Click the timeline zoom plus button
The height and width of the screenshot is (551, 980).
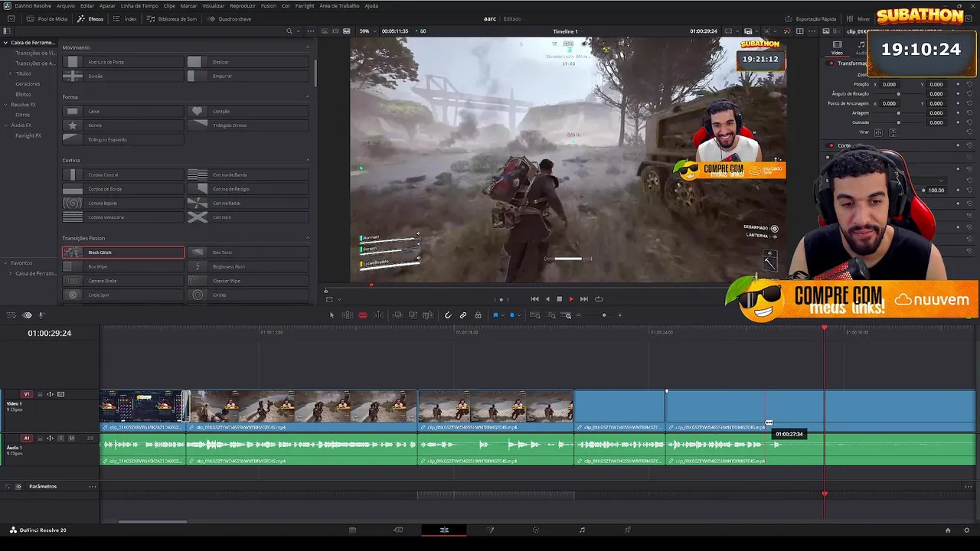(x=620, y=315)
